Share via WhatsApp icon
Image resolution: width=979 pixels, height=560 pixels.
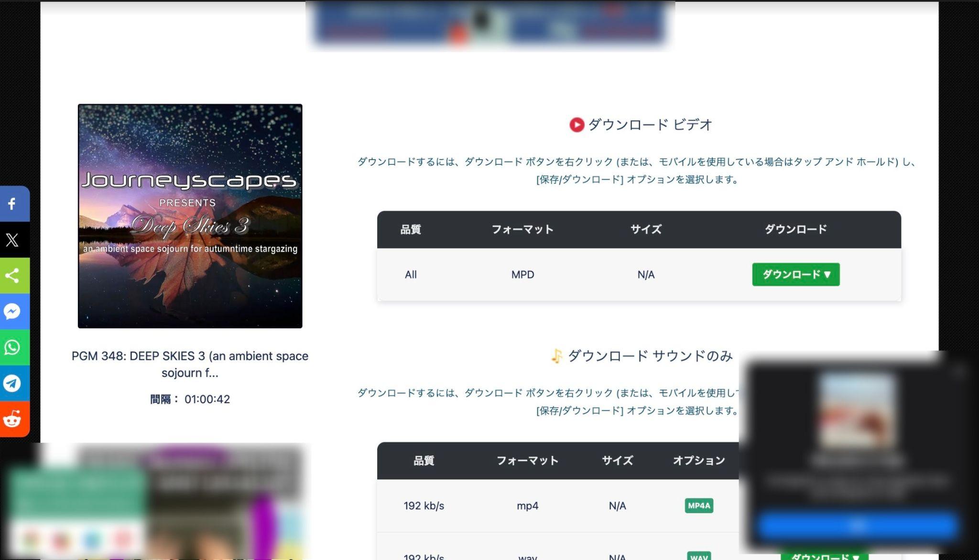click(x=13, y=347)
